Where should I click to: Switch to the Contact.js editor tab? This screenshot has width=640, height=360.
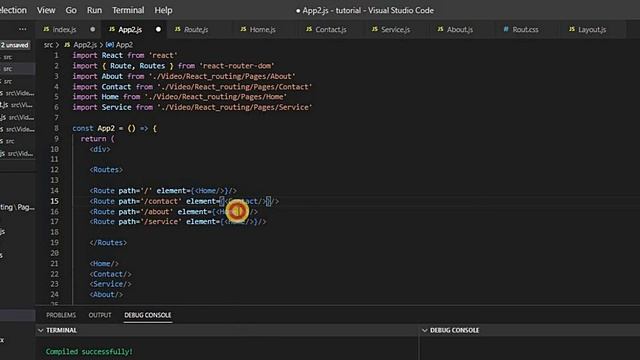(331, 29)
